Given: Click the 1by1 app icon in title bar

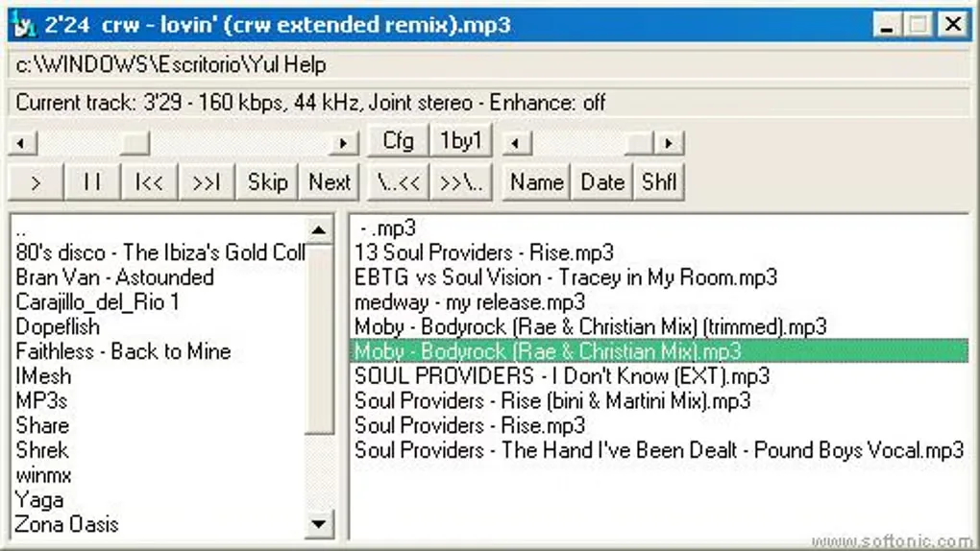Looking at the screenshot, I should coord(23,25).
